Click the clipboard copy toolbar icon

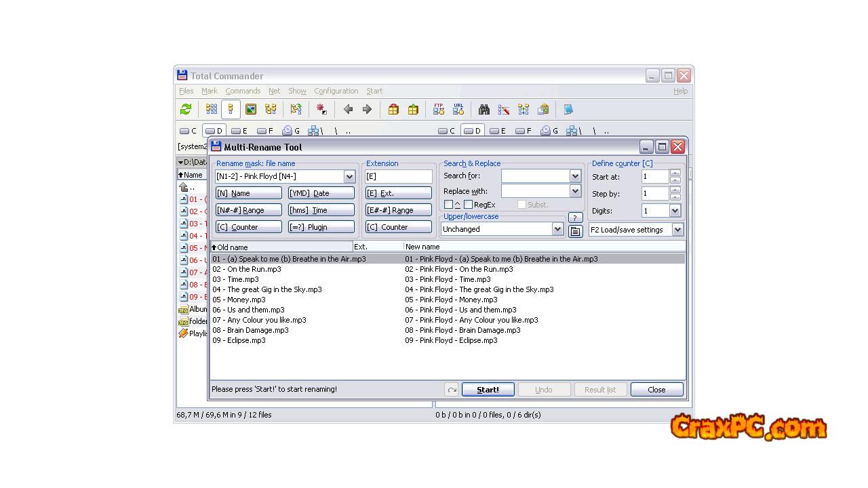543,109
